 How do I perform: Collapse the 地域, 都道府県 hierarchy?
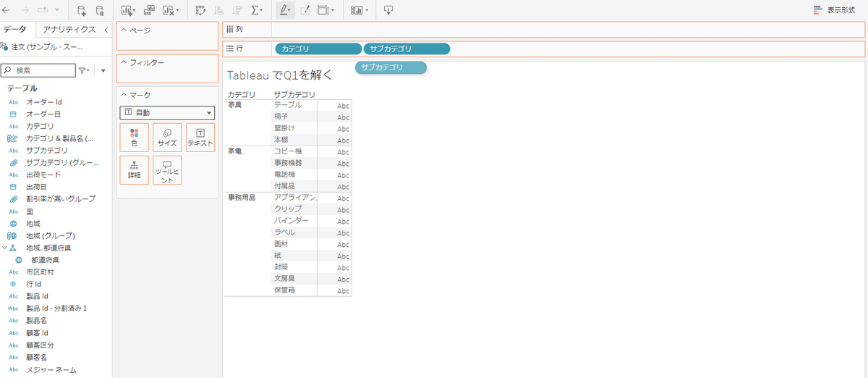4,248
